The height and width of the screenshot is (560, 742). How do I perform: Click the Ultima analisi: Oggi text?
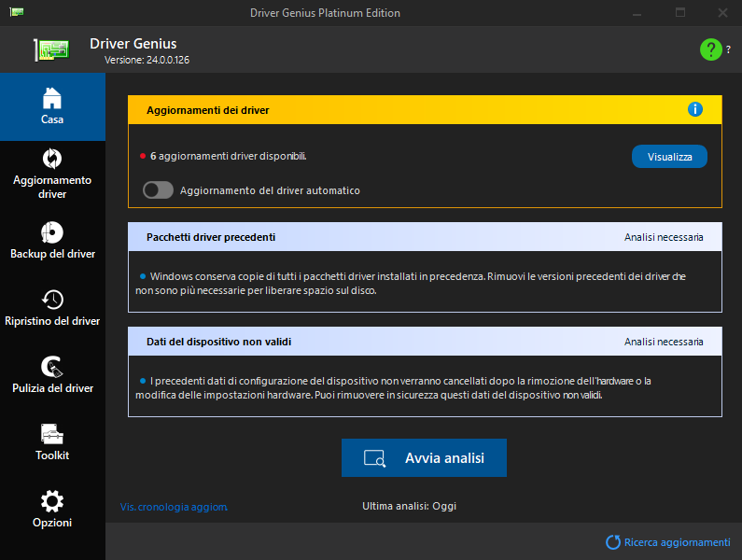[410, 506]
